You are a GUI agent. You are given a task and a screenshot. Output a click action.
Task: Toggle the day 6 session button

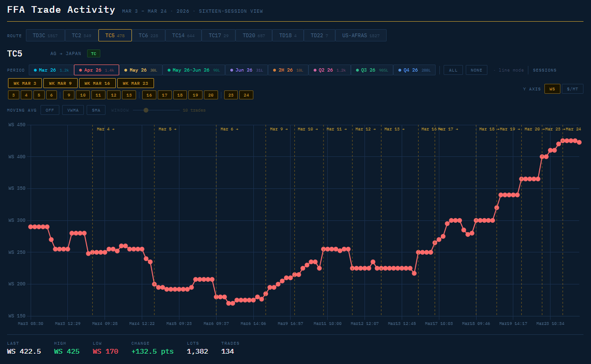tap(52, 95)
